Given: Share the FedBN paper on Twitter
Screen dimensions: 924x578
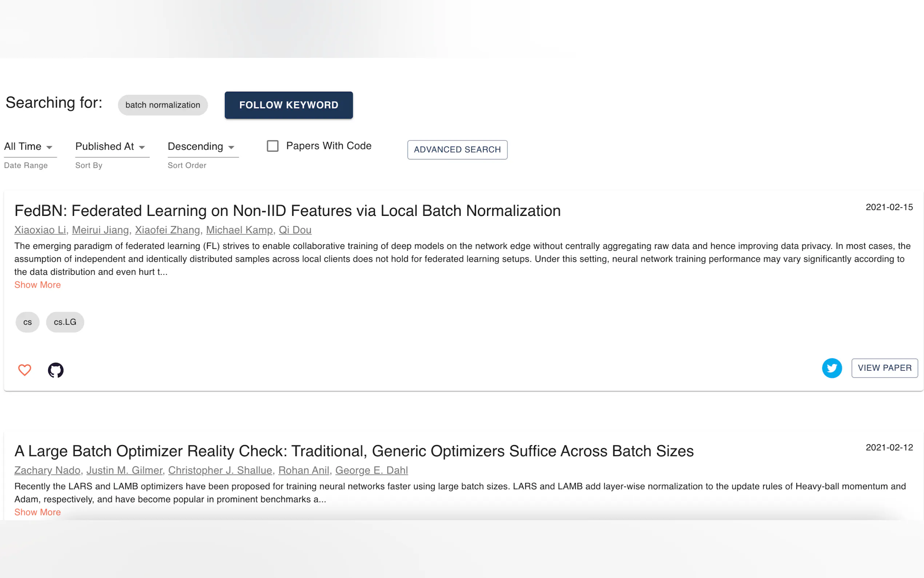Looking at the screenshot, I should coord(832,368).
